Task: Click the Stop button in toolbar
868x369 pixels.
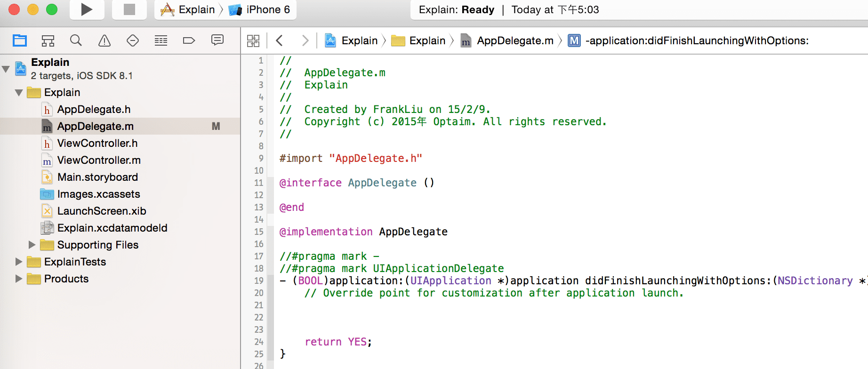Action: tap(129, 9)
